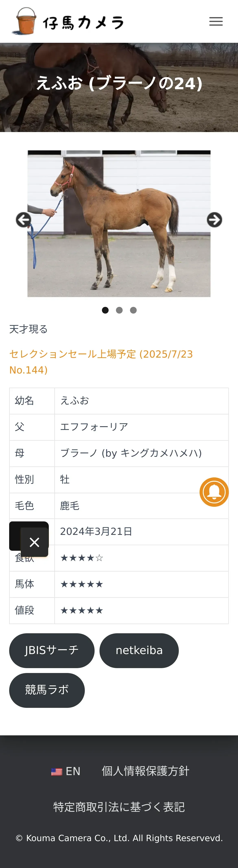Dismiss the popup with X button

[x=34, y=542]
